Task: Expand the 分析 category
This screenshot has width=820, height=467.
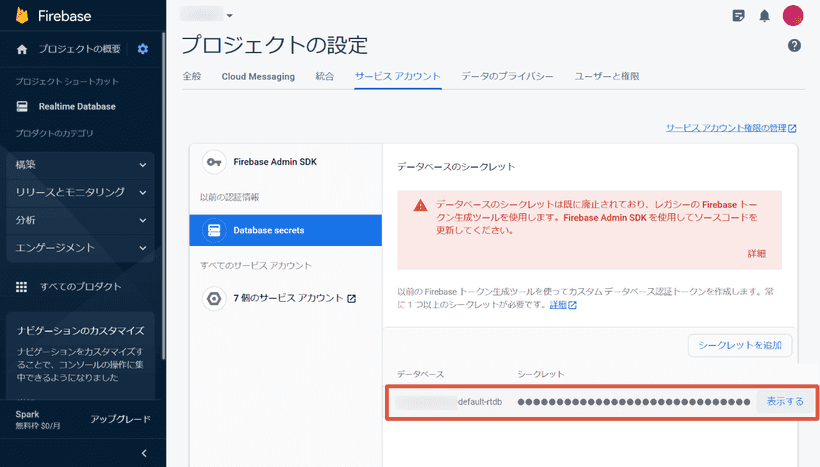Action: pos(81,220)
